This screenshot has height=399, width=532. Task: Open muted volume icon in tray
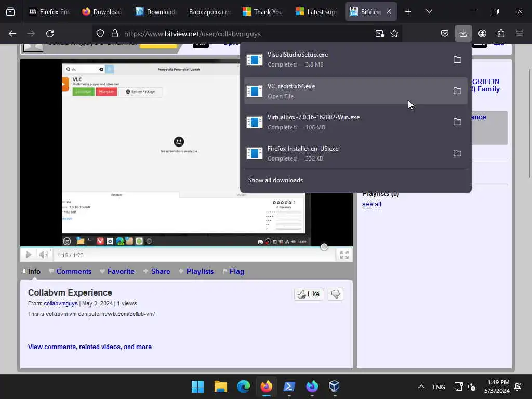point(472,387)
